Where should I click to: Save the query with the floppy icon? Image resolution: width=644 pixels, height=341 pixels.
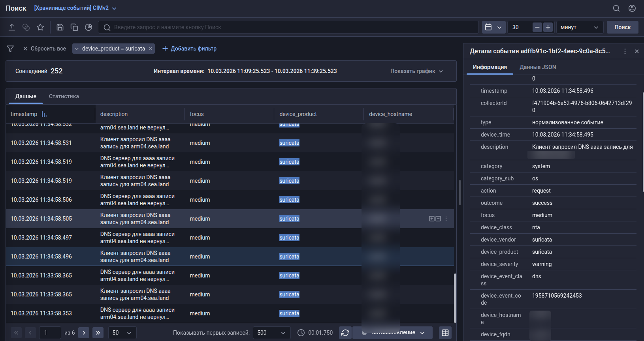(60, 27)
